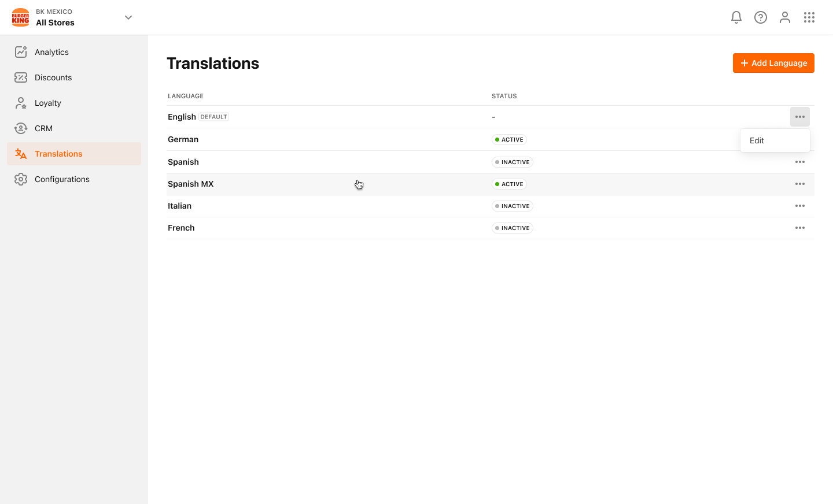This screenshot has width=833, height=504.
Task: Select the Spanish language name
Action: 183,162
